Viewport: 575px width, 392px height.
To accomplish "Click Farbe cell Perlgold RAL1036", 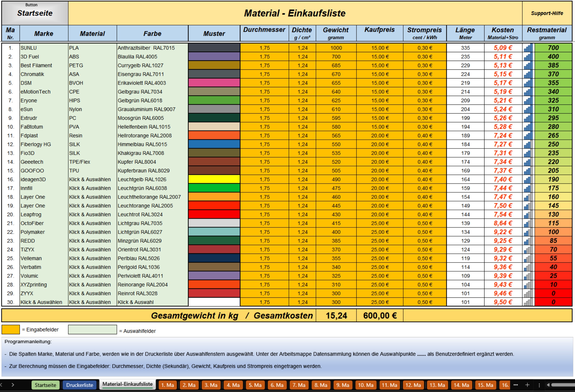I will (x=153, y=267).
